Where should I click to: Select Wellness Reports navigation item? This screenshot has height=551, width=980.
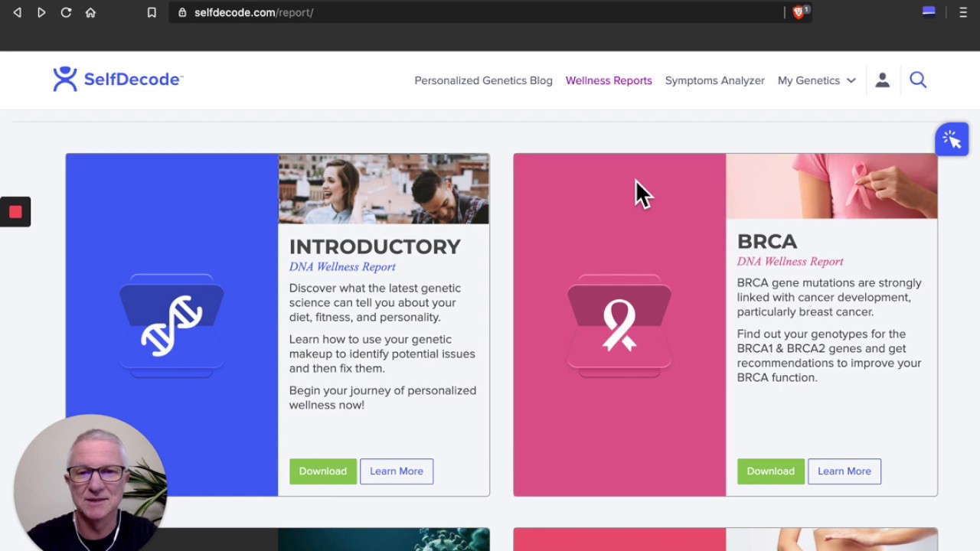(609, 80)
